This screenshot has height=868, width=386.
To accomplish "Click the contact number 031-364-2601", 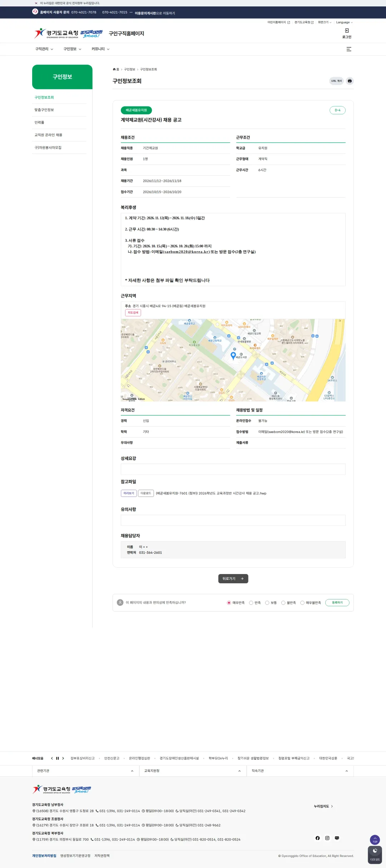I will pyautogui.click(x=150, y=553).
